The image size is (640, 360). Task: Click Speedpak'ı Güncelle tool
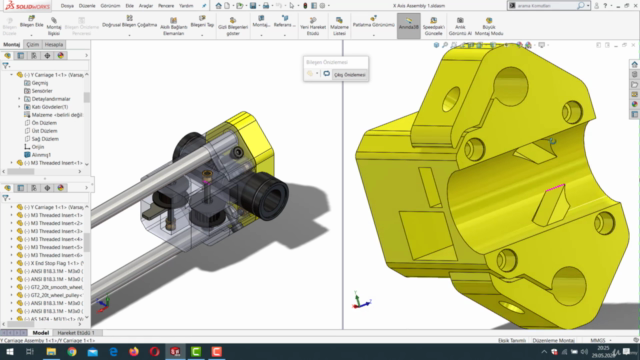coord(433,26)
